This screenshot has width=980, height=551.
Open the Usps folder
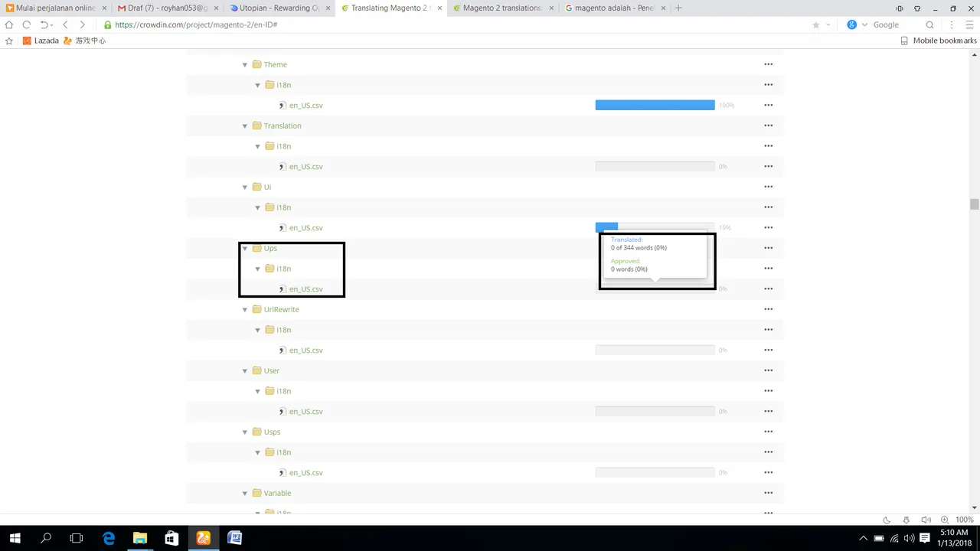pyautogui.click(x=272, y=432)
